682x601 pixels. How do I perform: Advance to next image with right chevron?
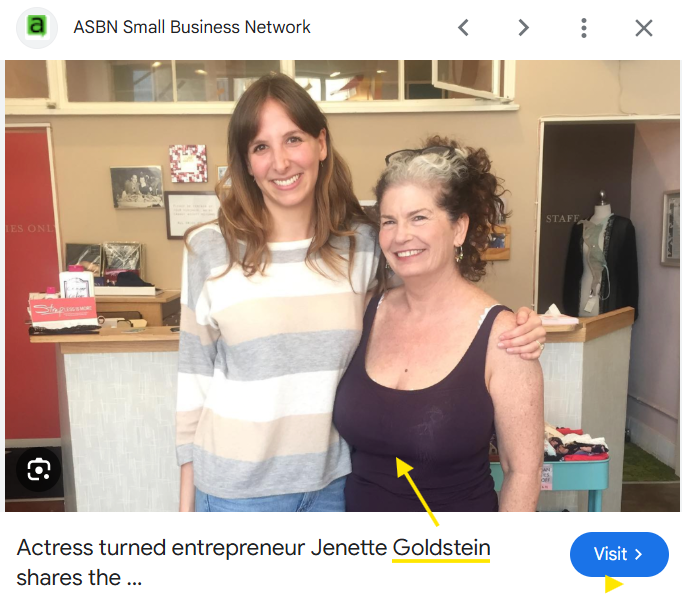tap(524, 28)
